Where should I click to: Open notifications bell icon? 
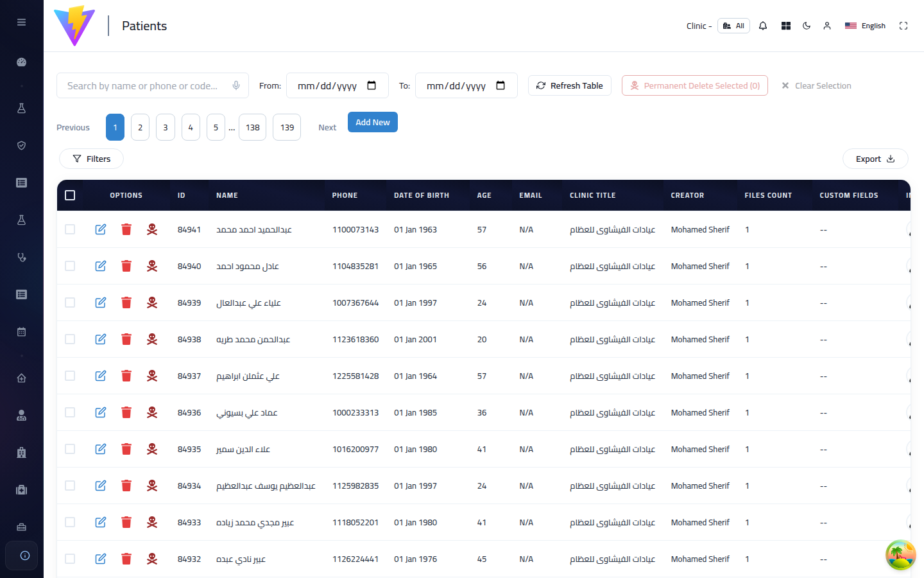click(x=763, y=26)
